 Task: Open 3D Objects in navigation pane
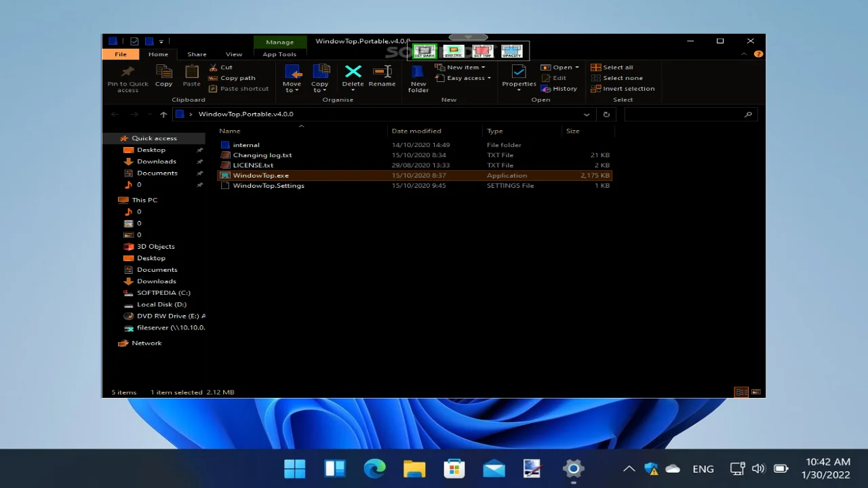155,247
